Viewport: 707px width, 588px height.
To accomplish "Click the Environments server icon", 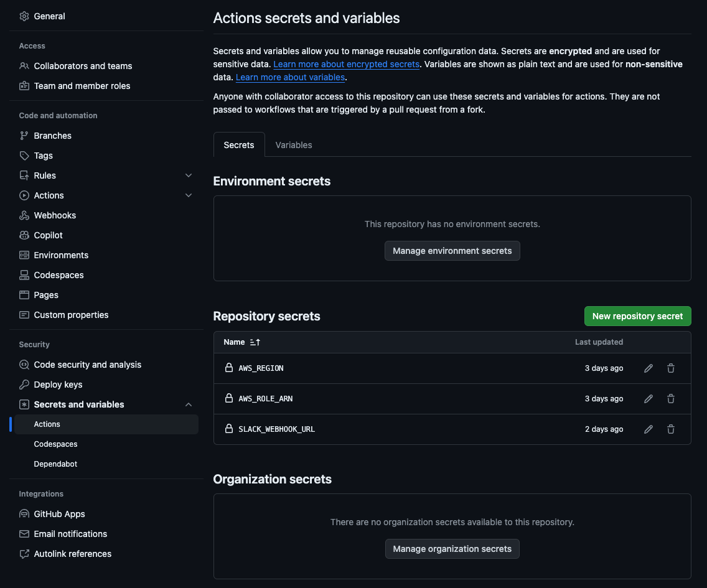I will pos(24,255).
